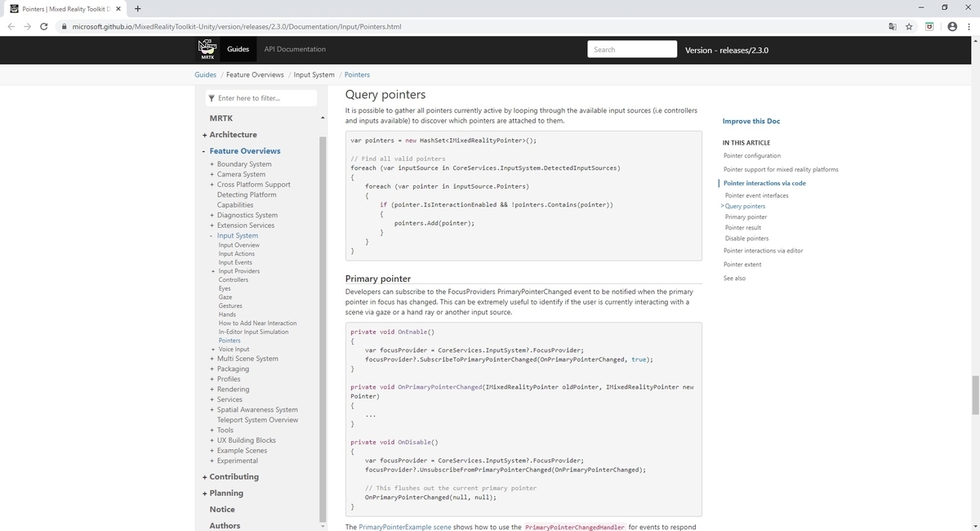The height and width of the screenshot is (531, 980).
Task: Open browser profile avatar icon
Action: [951, 26]
